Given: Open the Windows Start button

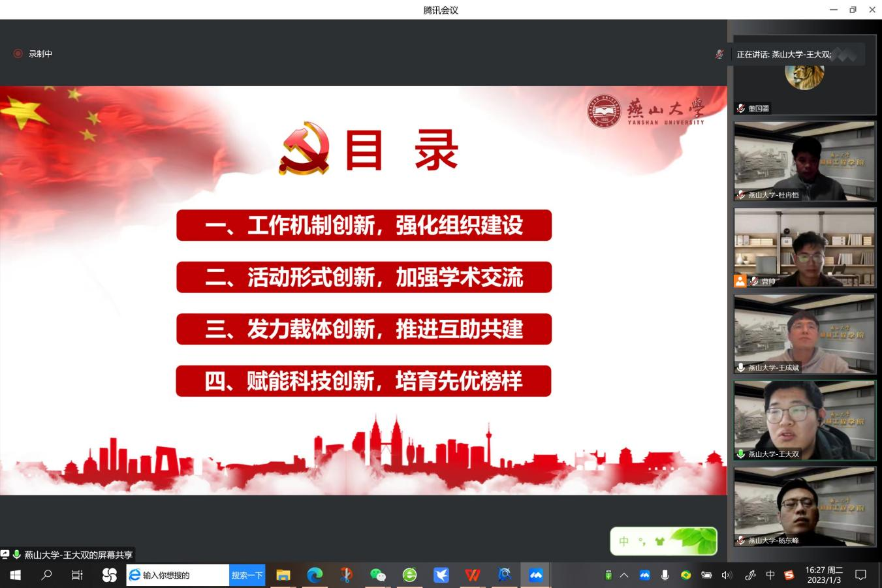Looking at the screenshot, I should click(x=15, y=575).
